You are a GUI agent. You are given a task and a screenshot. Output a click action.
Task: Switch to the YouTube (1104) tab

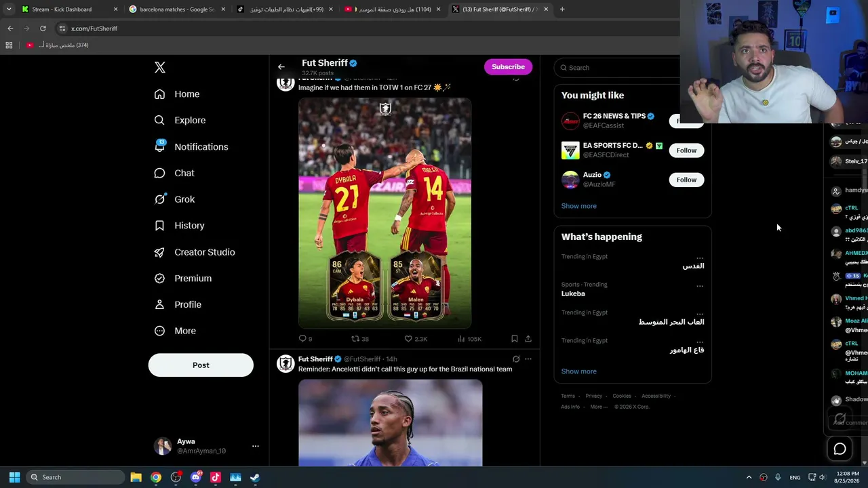click(x=393, y=9)
